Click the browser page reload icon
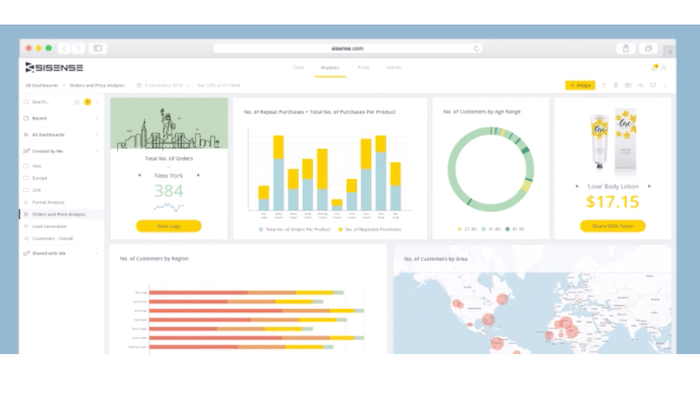 click(477, 48)
